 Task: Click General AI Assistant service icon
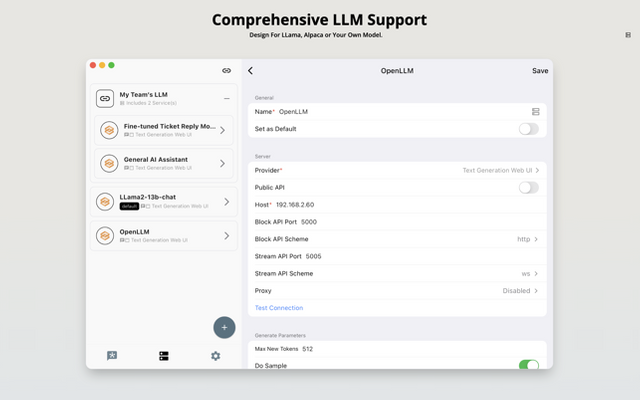[x=109, y=163]
